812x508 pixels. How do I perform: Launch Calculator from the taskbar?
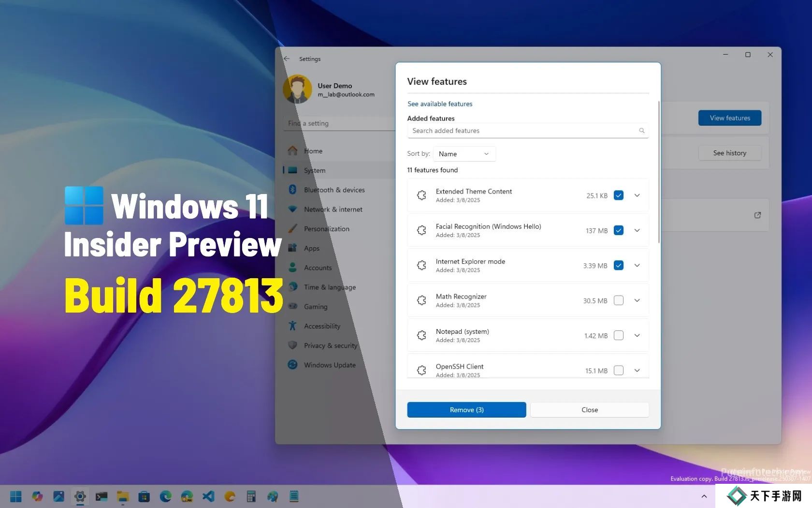(251, 496)
